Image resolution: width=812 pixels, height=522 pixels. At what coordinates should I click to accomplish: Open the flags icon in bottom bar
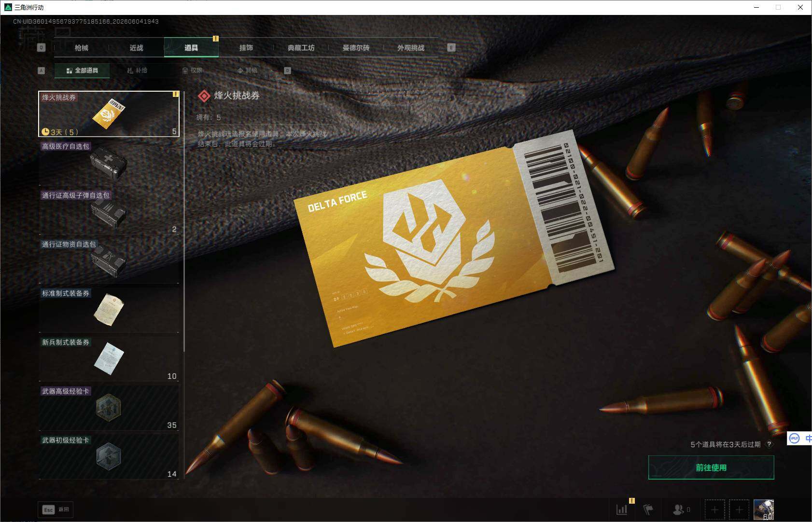[x=648, y=509]
